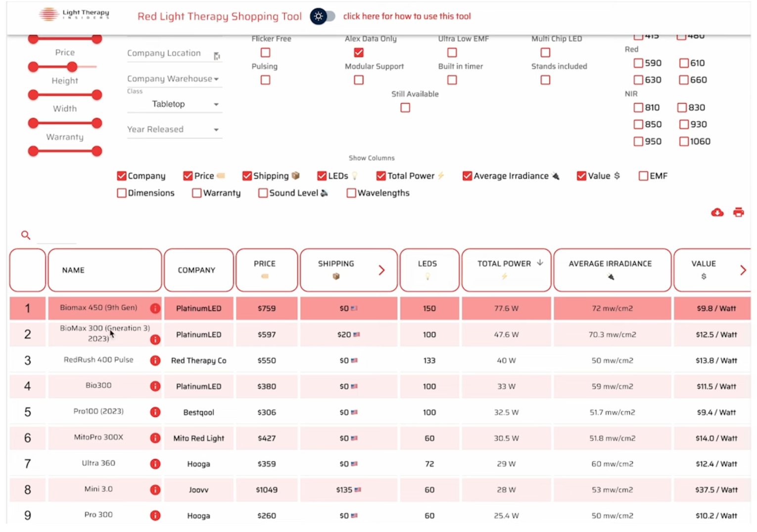Click the Warranty slider right handle
The width and height of the screenshot is (757, 532).
(x=97, y=151)
